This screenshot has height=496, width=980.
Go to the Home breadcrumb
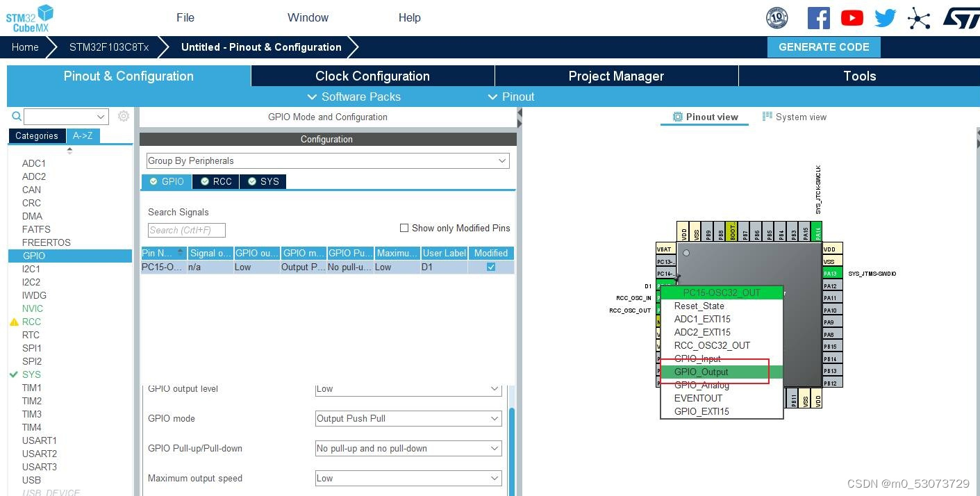click(25, 47)
